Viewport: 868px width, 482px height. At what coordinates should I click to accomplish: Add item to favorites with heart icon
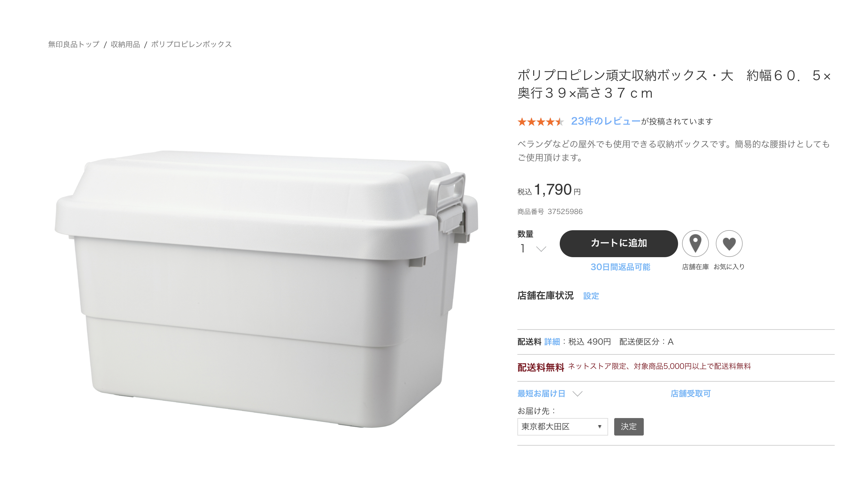729,243
